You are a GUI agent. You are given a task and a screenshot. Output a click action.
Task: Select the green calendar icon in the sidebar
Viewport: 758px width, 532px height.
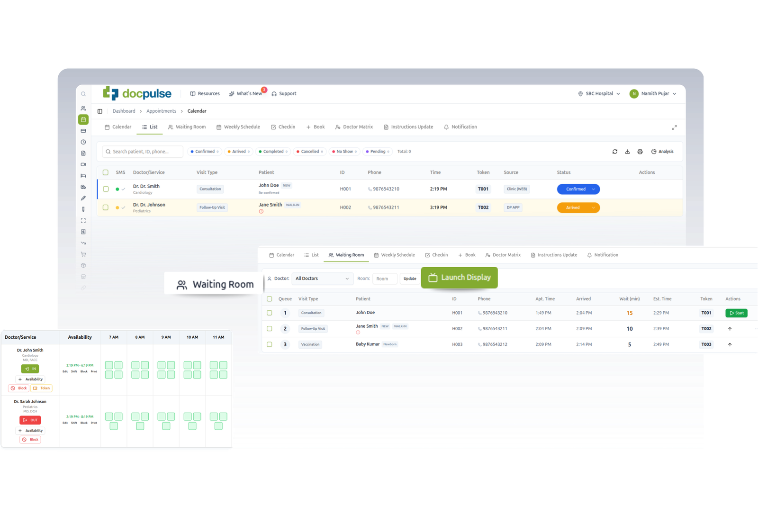(83, 119)
